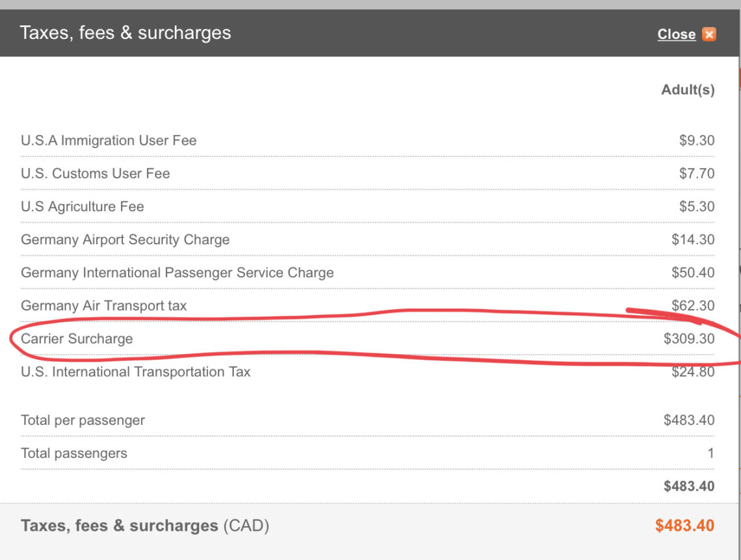Image resolution: width=741 pixels, height=560 pixels.
Task: Click the orange close X icon
Action: (x=709, y=34)
